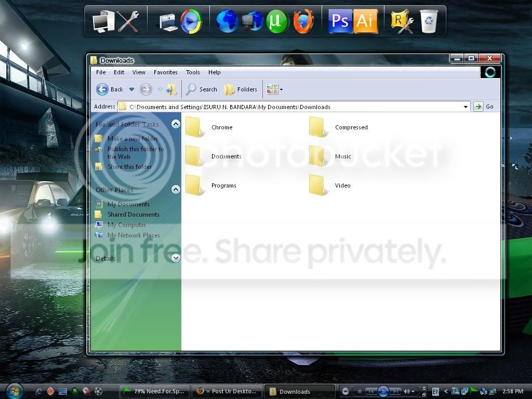Open the file cabinet documents dock icon

169,22
